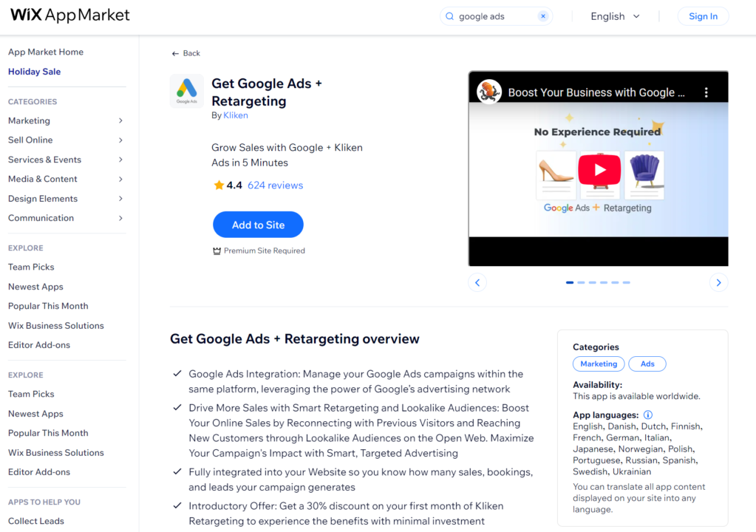Select Popular This Month in the sidebar

47,305
